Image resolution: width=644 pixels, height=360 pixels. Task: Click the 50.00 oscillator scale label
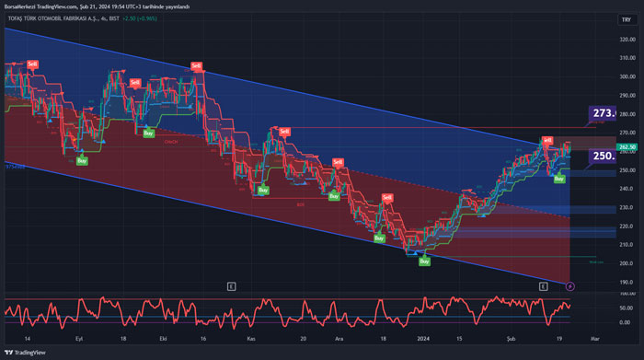[625, 308]
